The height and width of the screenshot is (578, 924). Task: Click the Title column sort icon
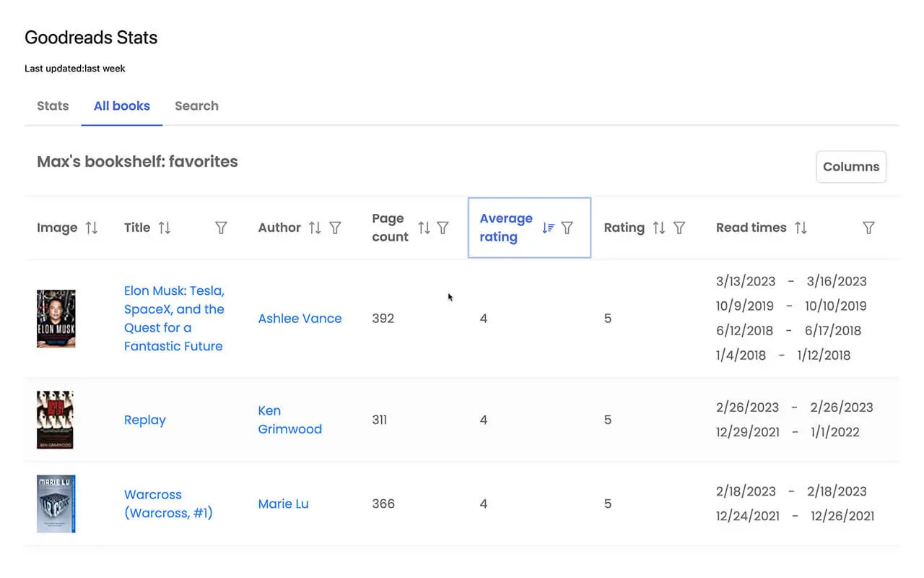165,228
